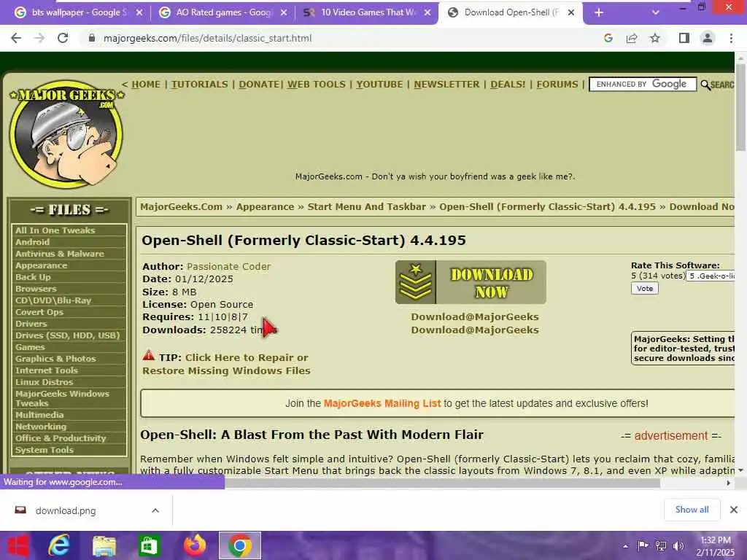Open the YOUTUBE menu link
Viewport: 747px width, 560px height.
[379, 85]
